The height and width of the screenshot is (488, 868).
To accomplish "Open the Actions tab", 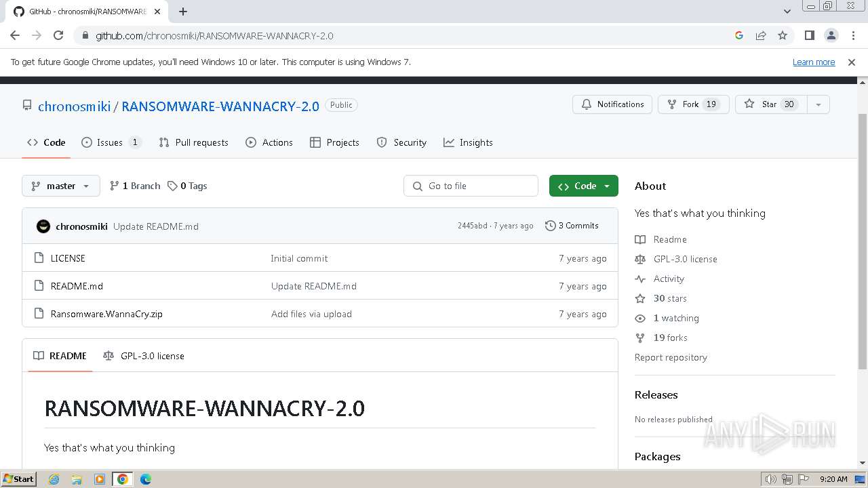I will pyautogui.click(x=269, y=142).
